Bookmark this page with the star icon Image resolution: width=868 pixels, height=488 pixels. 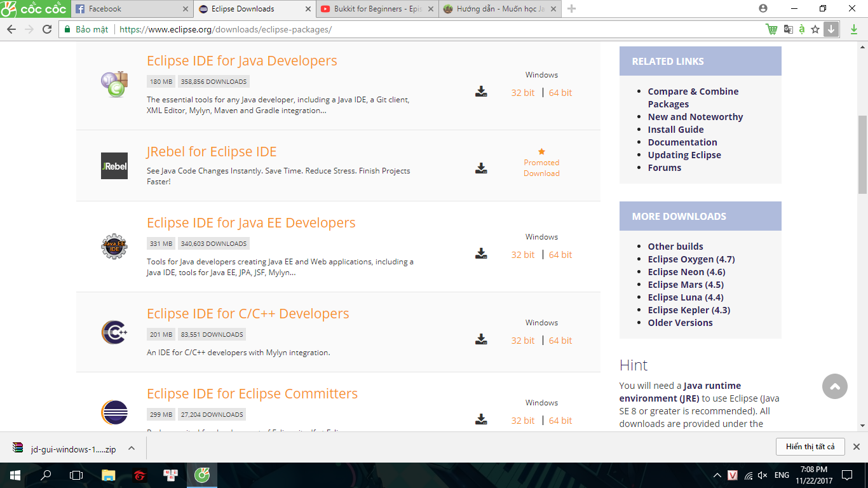(815, 29)
